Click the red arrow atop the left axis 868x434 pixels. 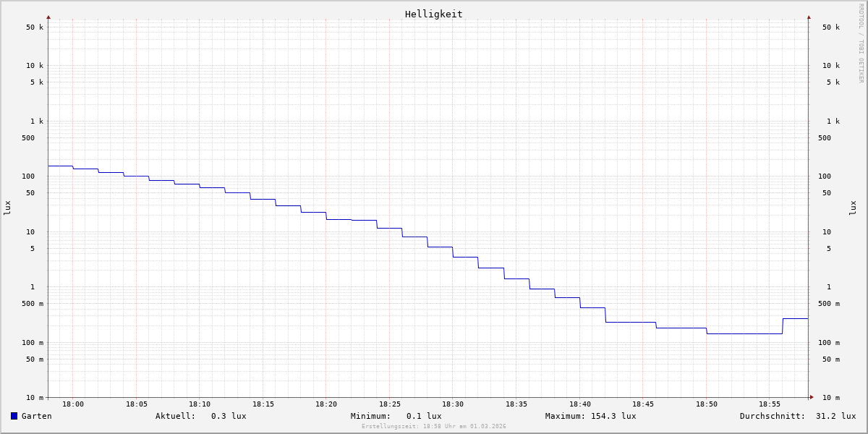click(x=48, y=17)
